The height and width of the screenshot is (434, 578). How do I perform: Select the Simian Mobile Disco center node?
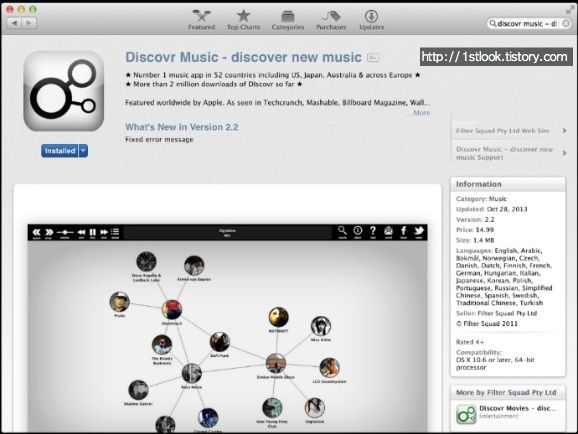click(x=276, y=364)
